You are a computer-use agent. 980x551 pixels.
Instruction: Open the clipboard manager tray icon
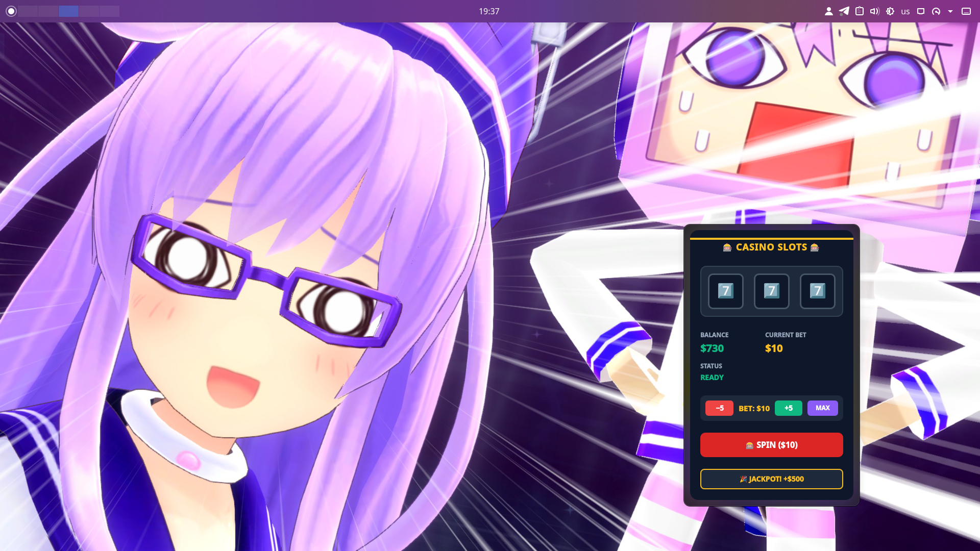[x=860, y=11]
